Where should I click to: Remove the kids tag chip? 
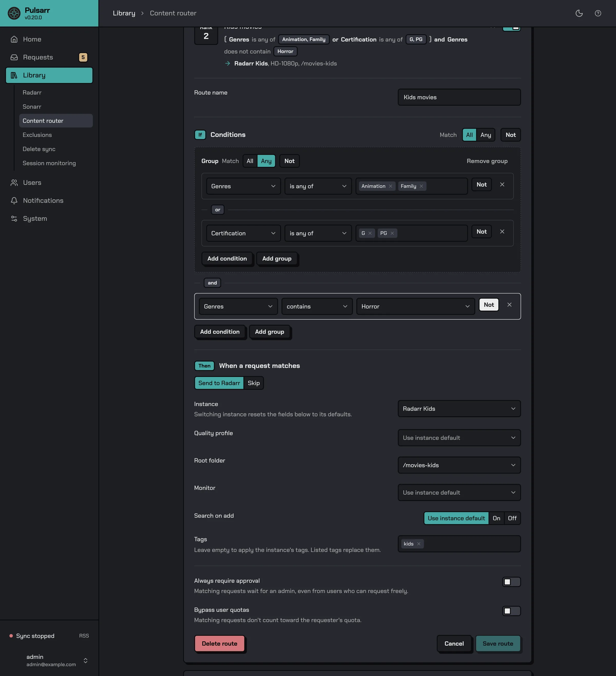pyautogui.click(x=419, y=544)
